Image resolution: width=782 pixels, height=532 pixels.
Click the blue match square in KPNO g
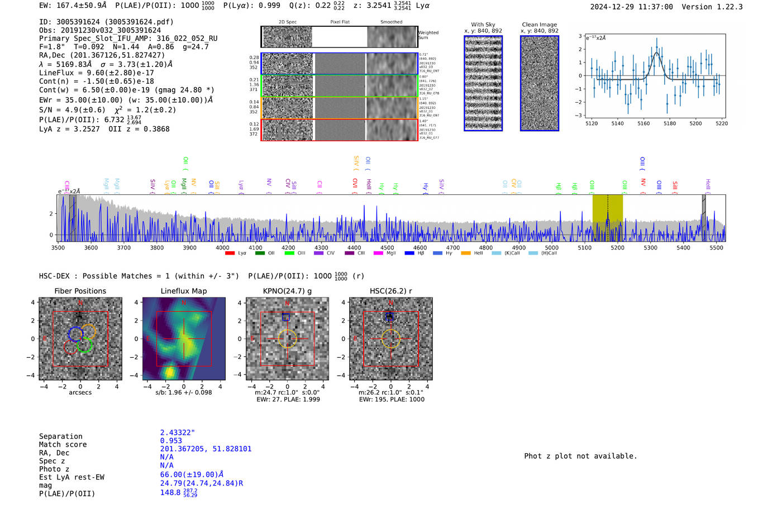coord(286,317)
